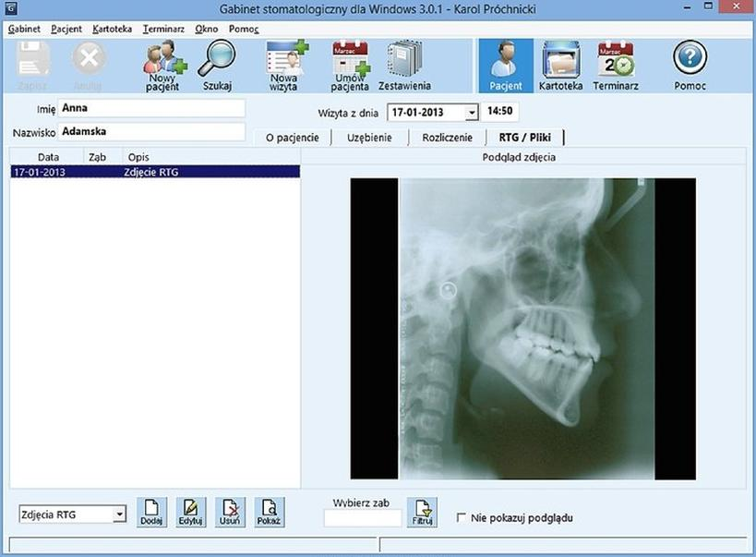
Task: Open the Szukaj magnifier tool
Action: [x=216, y=66]
